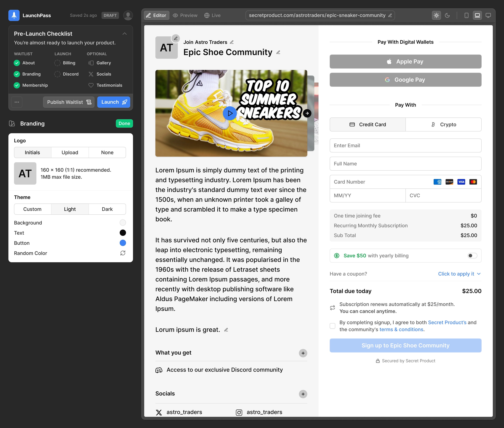Click the Instagram astro_traders social link

(259, 412)
